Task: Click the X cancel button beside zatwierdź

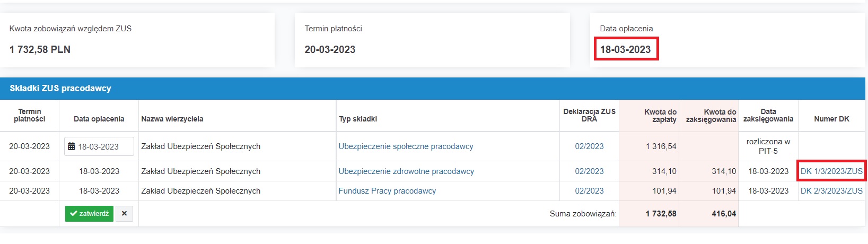Action: pyautogui.click(x=124, y=213)
